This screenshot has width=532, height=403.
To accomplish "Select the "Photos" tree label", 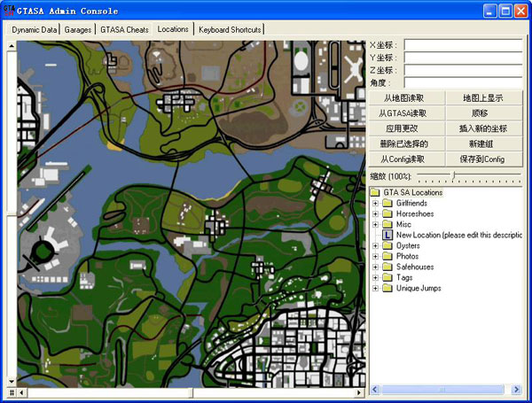I will pos(407,256).
